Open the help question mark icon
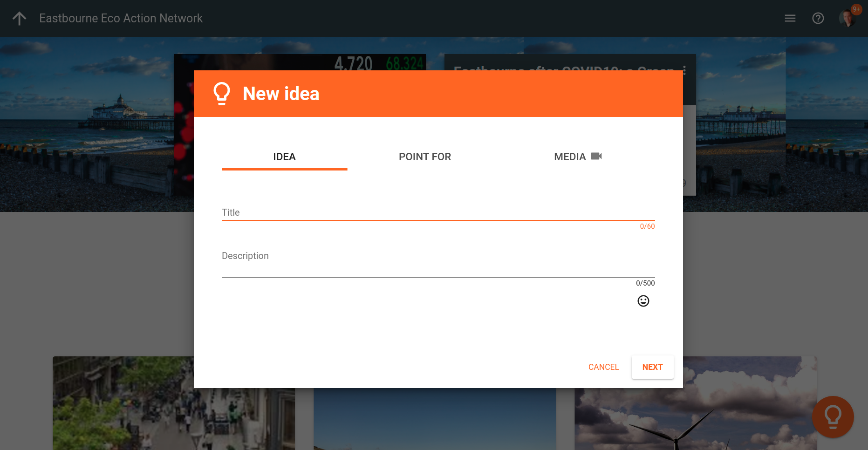Screen dimensions: 868x450 coord(818,19)
